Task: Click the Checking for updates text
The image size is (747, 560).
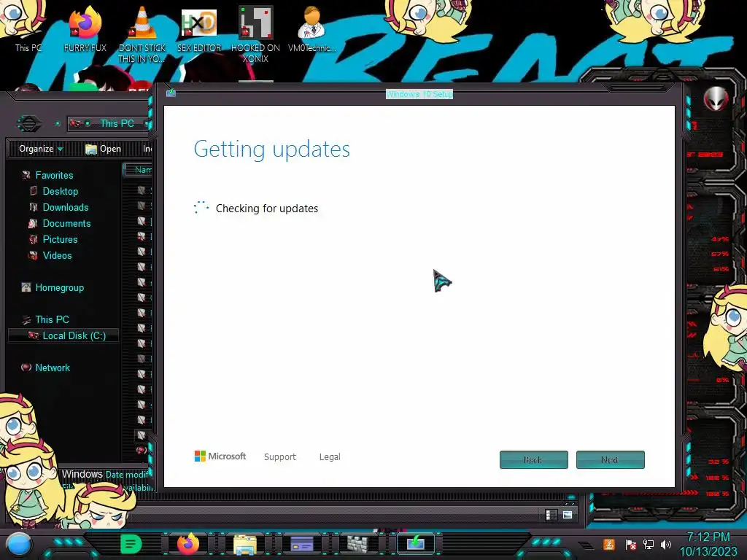Action: pyautogui.click(x=267, y=209)
